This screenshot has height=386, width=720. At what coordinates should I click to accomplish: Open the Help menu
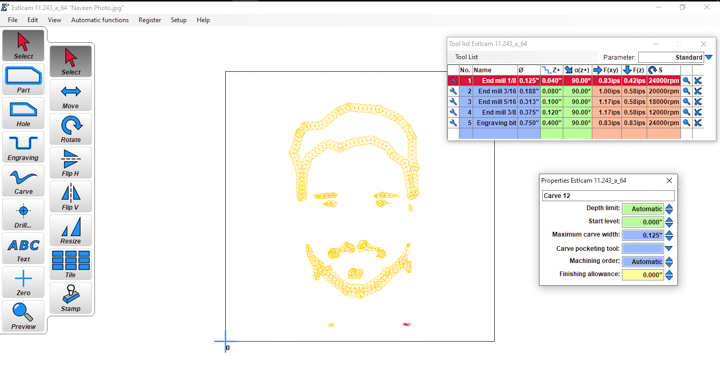(x=203, y=20)
